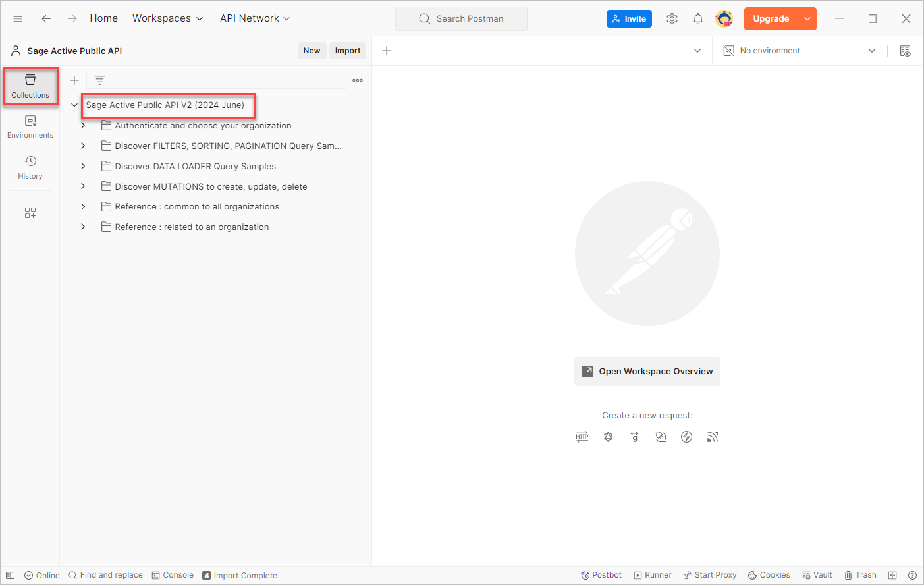Create a new MQTT request

point(713,437)
